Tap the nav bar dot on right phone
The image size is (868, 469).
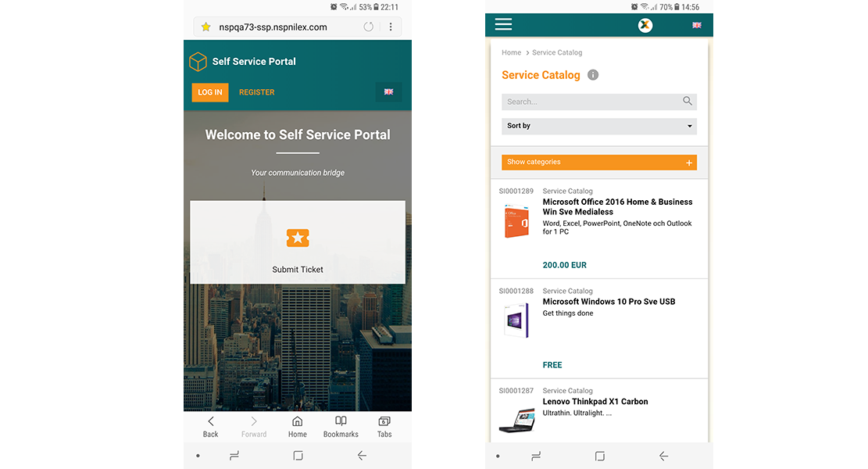pyautogui.click(x=498, y=456)
